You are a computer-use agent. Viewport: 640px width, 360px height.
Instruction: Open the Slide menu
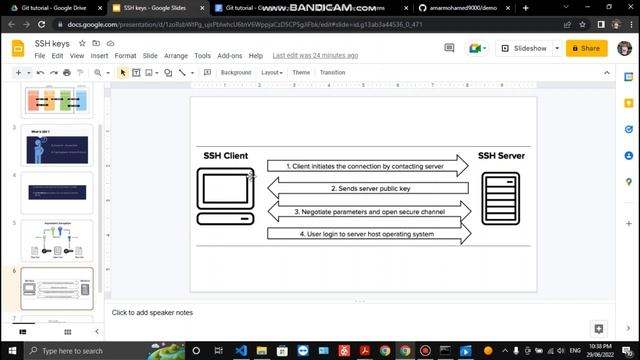(x=150, y=56)
